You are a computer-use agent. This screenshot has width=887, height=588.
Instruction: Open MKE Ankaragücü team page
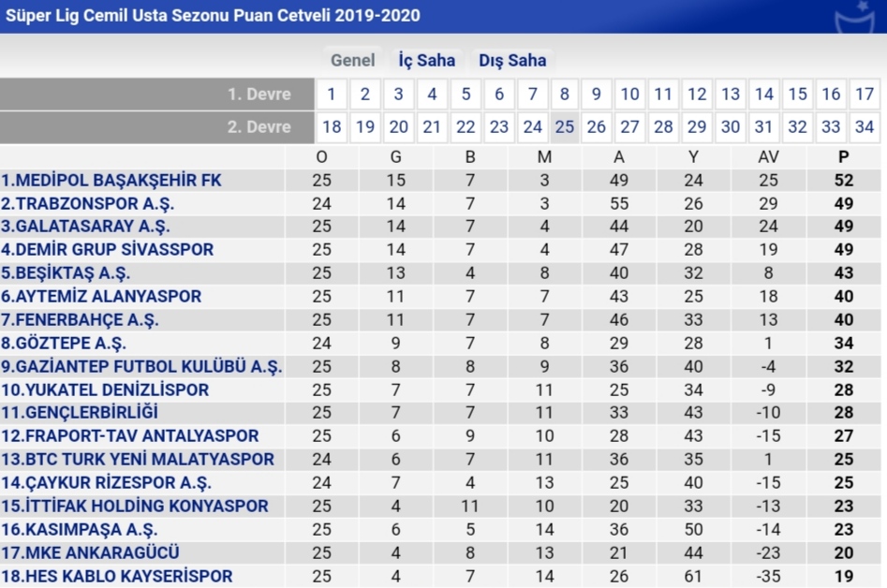90,552
